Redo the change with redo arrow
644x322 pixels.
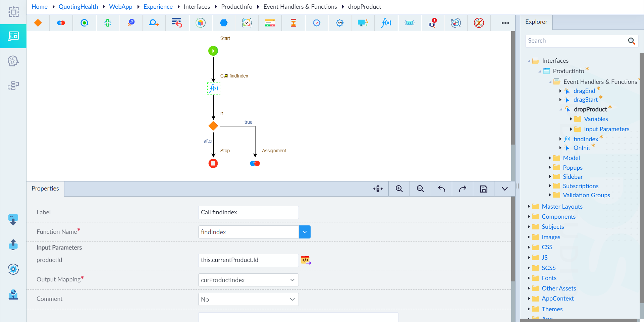(x=463, y=189)
